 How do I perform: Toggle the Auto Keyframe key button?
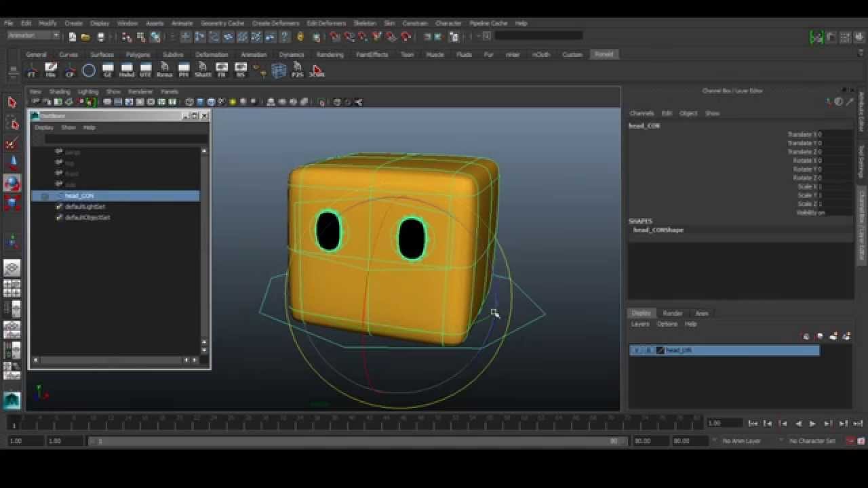coord(852,441)
